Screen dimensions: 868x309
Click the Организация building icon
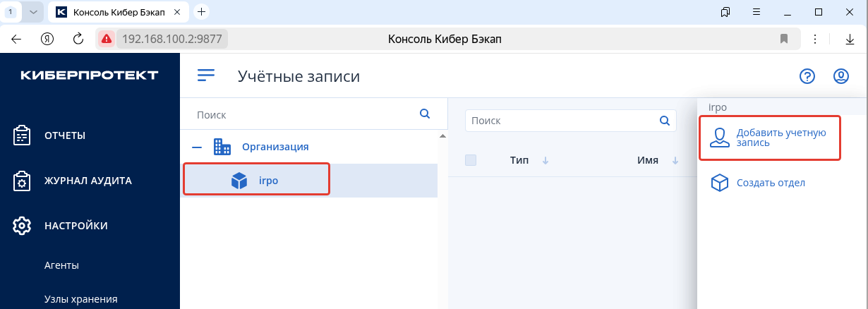(x=222, y=147)
